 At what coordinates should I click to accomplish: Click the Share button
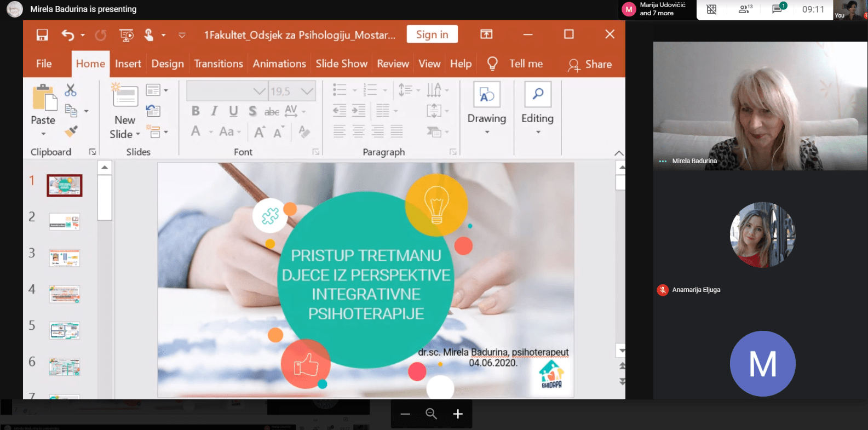pyautogui.click(x=590, y=65)
